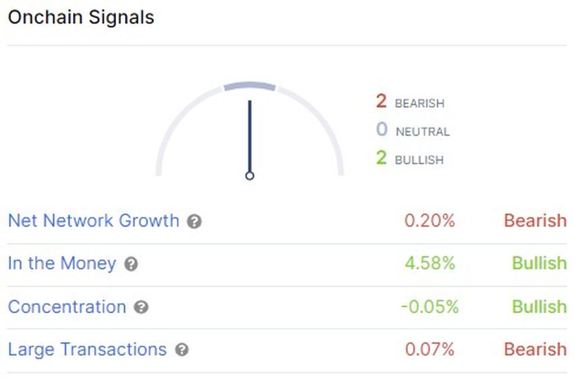Open the Large Transactions link
The image size is (574, 392).
pyautogui.click(x=87, y=349)
